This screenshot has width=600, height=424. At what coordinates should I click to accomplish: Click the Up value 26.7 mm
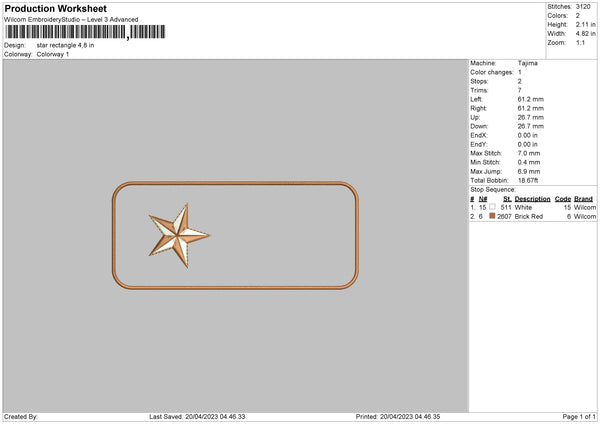tap(530, 117)
